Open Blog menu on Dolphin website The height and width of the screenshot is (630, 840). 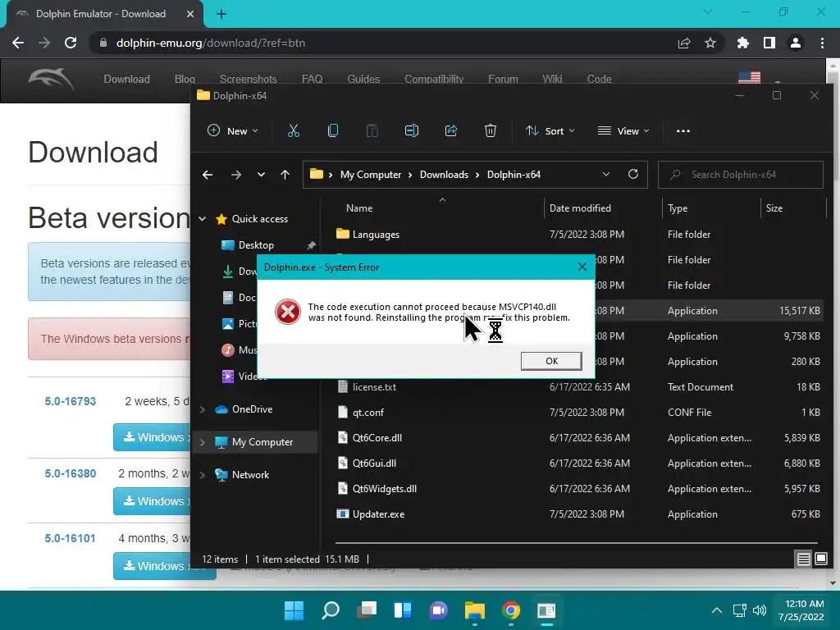click(x=185, y=79)
